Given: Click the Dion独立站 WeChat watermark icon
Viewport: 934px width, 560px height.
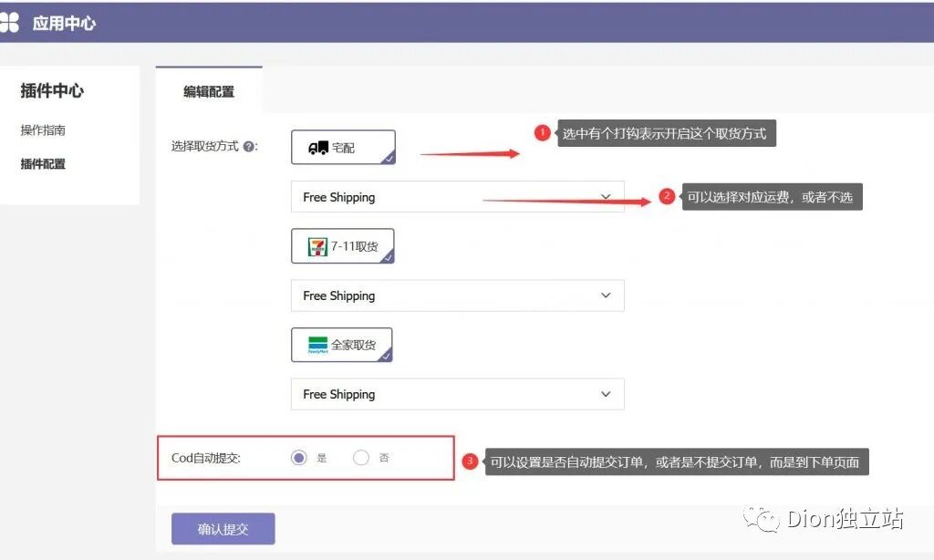Looking at the screenshot, I should pyautogui.click(x=763, y=519).
